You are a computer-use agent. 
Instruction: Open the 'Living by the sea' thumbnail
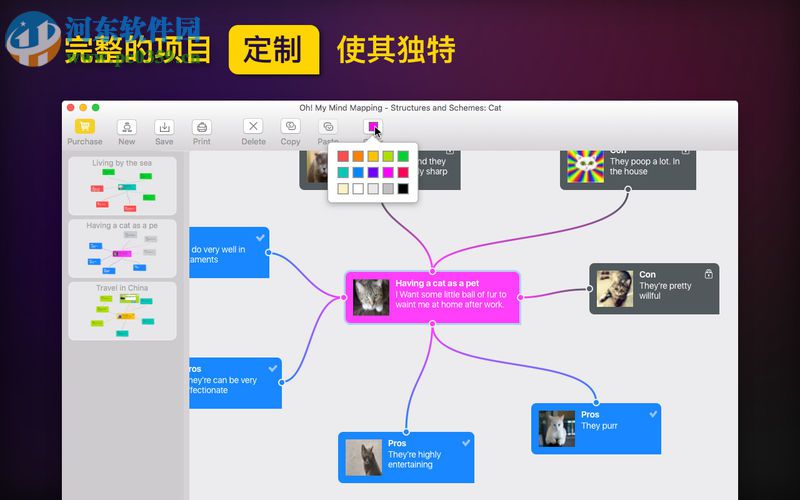coord(122,186)
